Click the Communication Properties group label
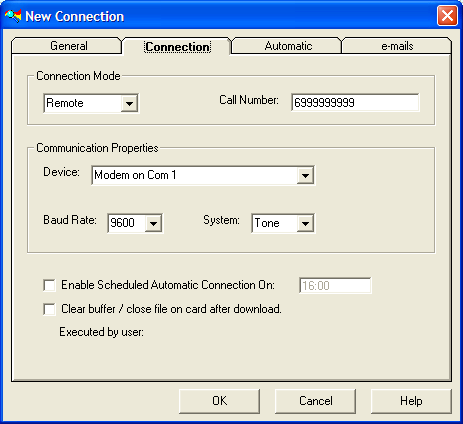 point(97,148)
